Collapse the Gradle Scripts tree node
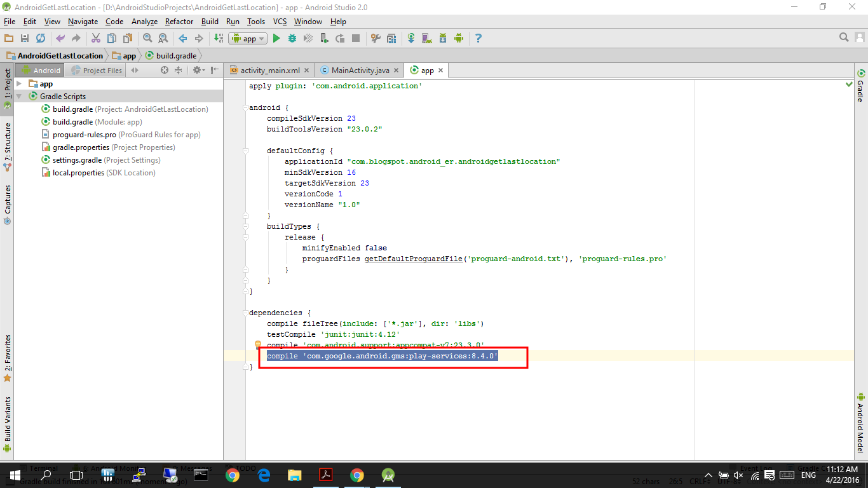The height and width of the screenshot is (488, 868). [x=19, y=97]
